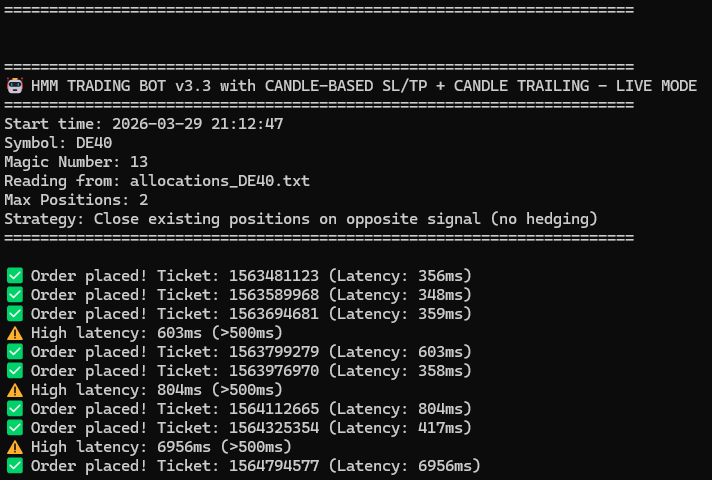Click the Magic Number: 13 line
The width and height of the screenshot is (712, 480).
pos(76,162)
